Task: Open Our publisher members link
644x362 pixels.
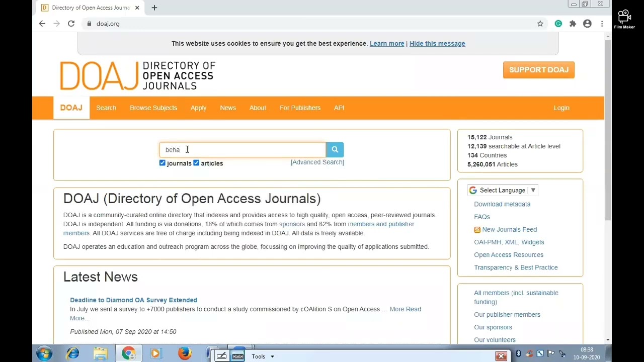Action: [x=507, y=315]
